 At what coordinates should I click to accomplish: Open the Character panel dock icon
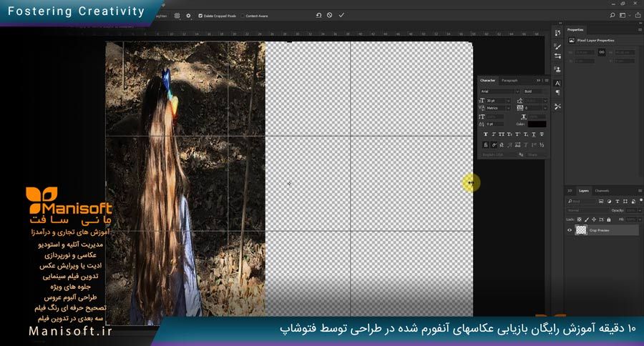[557, 84]
